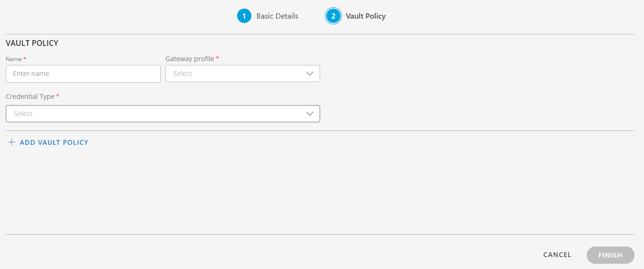Go to the Basic Details step
Viewport: 644px width, 269px height.
[x=277, y=16]
